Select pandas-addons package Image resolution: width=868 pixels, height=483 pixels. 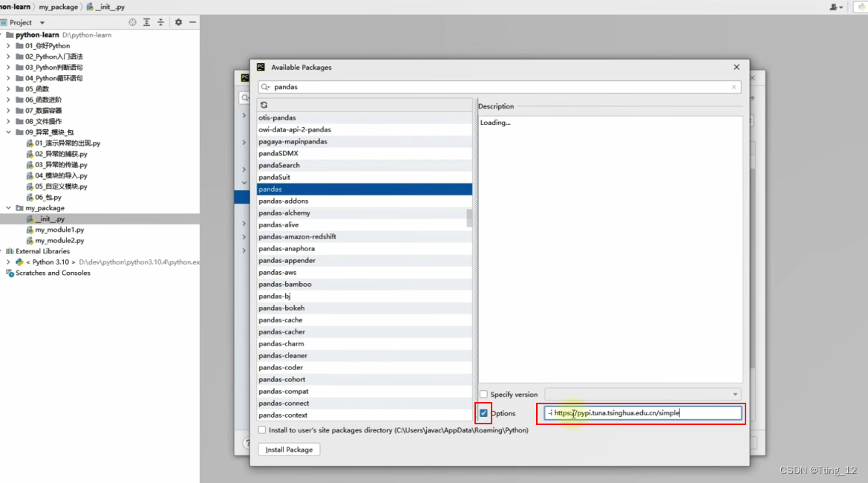365,201
